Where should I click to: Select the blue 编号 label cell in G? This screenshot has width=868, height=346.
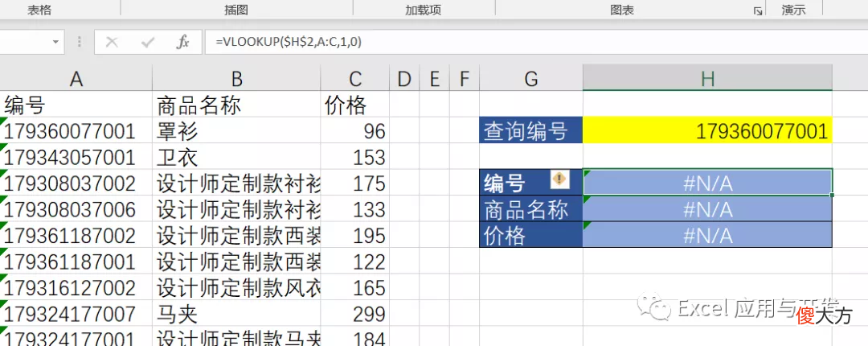point(531,182)
